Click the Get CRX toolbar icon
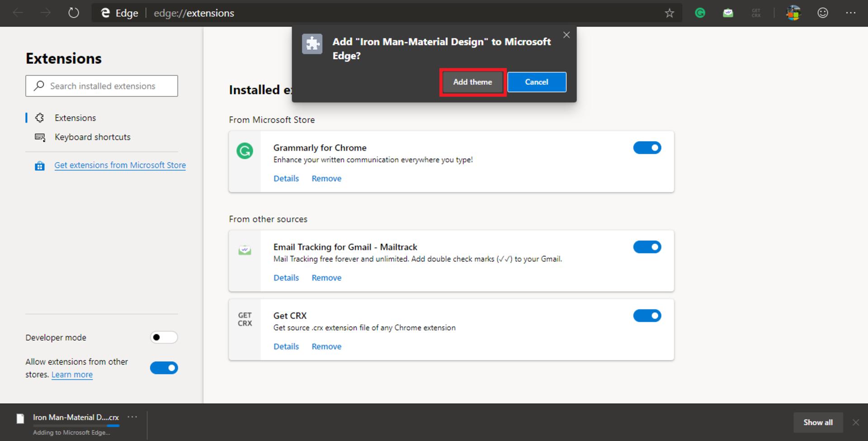Screen dimensions: 868x441 [756, 13]
